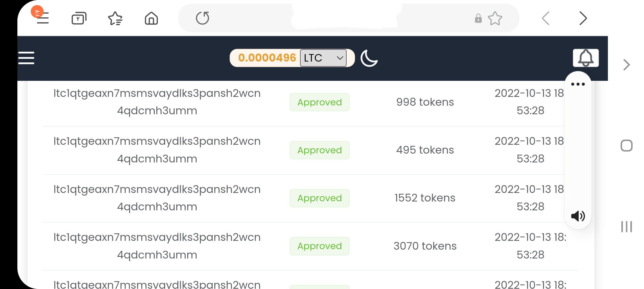Toggle sound with the speaker icon
The width and height of the screenshot is (644, 289).
click(x=578, y=216)
